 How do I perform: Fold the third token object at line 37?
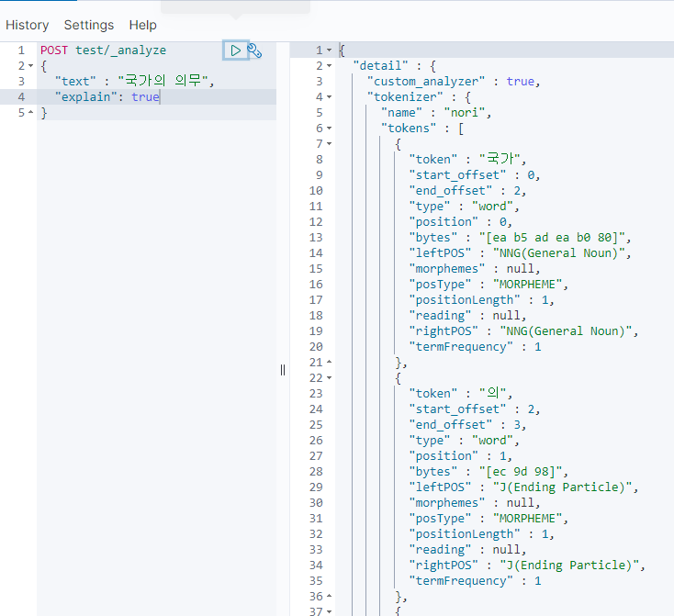pos(330,612)
